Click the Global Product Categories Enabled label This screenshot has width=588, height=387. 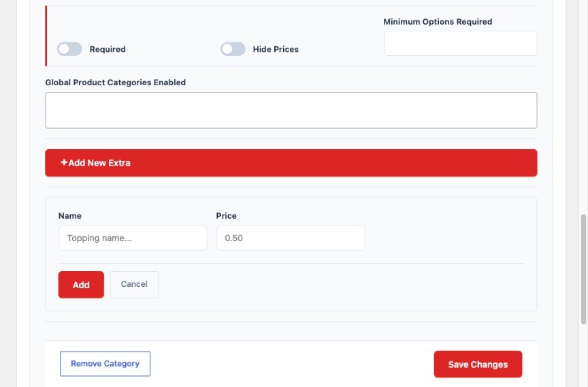(116, 82)
